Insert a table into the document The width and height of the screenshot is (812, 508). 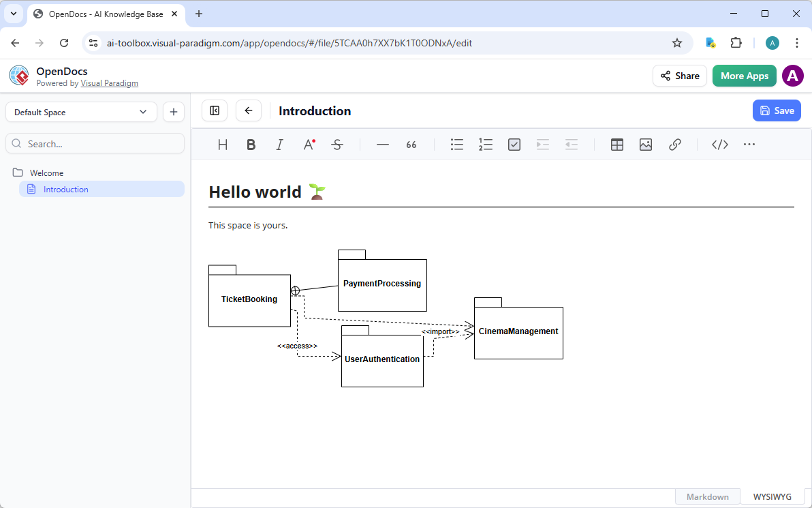point(616,144)
